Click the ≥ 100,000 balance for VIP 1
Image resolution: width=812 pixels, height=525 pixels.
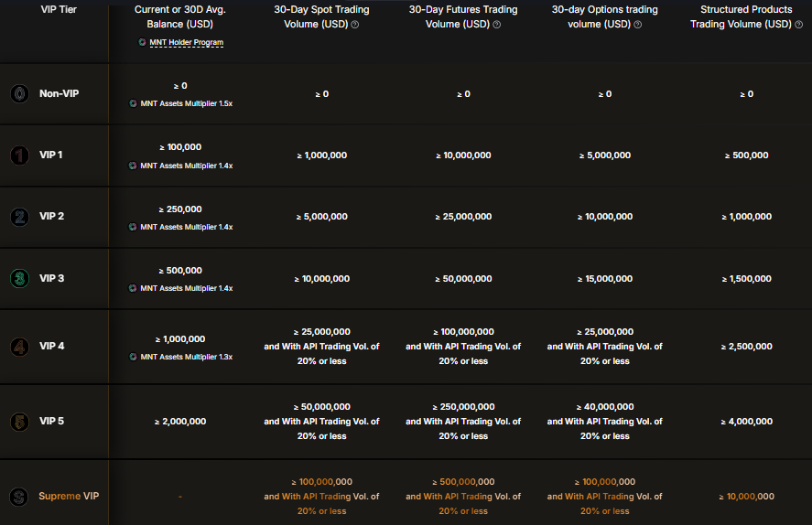coord(180,147)
